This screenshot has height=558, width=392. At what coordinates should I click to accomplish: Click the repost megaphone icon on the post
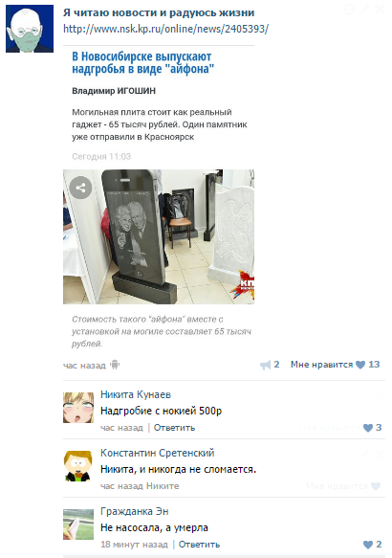[265, 365]
